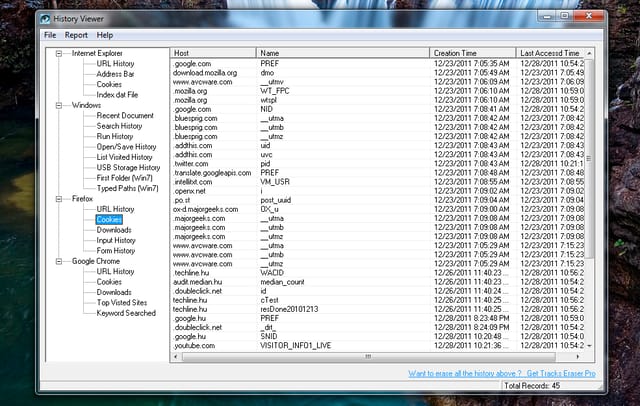The height and width of the screenshot is (406, 640).
Task: Select Top Visited Sites tree item
Action: click(122, 303)
